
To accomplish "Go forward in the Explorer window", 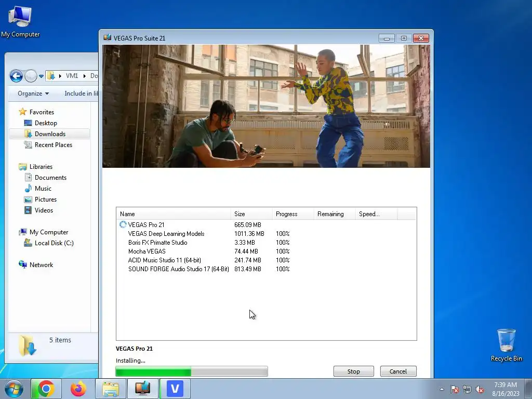I will coord(31,76).
